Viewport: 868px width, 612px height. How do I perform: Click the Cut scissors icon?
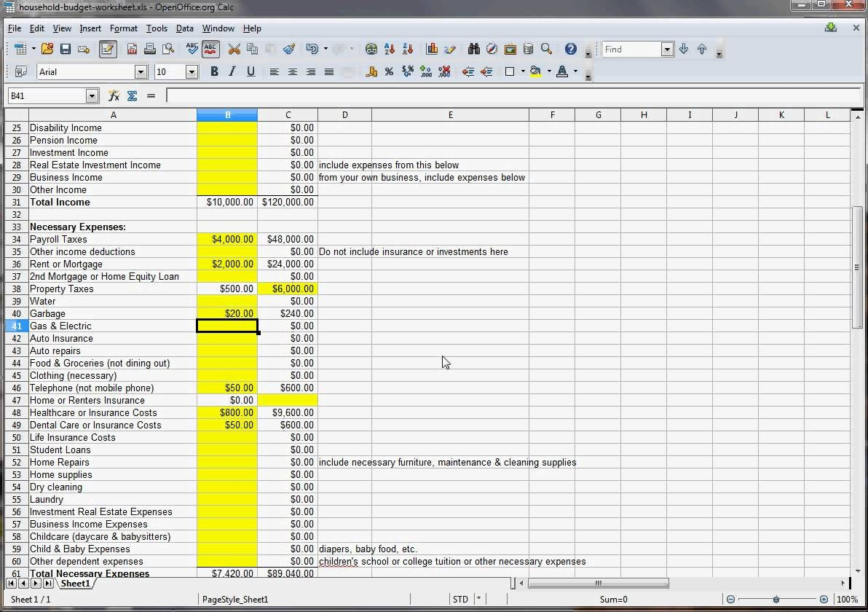click(234, 50)
